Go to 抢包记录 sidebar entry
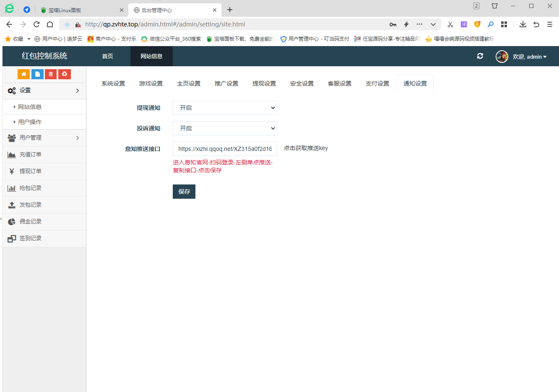The height and width of the screenshot is (392, 559). [x=30, y=188]
